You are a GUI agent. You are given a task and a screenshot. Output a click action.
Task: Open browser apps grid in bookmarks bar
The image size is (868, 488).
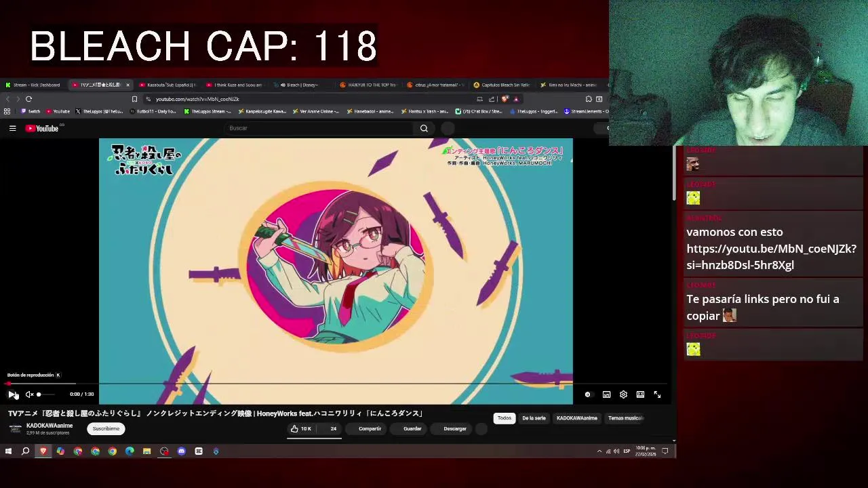tap(7, 111)
